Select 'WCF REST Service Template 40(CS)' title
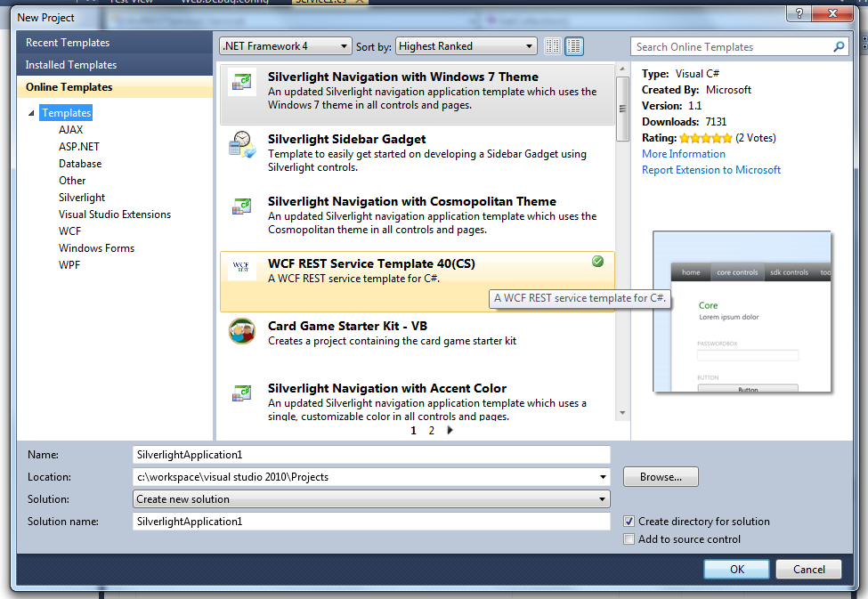 point(371,263)
